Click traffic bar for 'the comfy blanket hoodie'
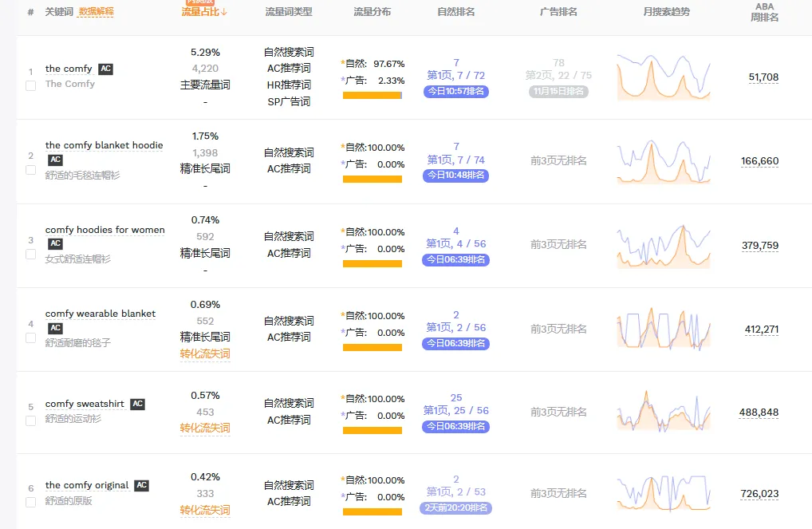The height and width of the screenshot is (529, 812). click(x=372, y=180)
